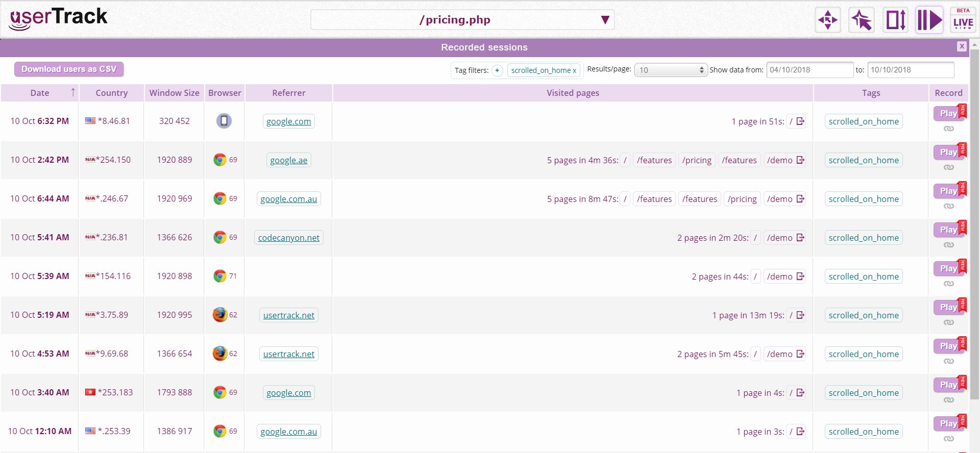Click the Country column header
Screen dimensions: 980x453
[111, 93]
